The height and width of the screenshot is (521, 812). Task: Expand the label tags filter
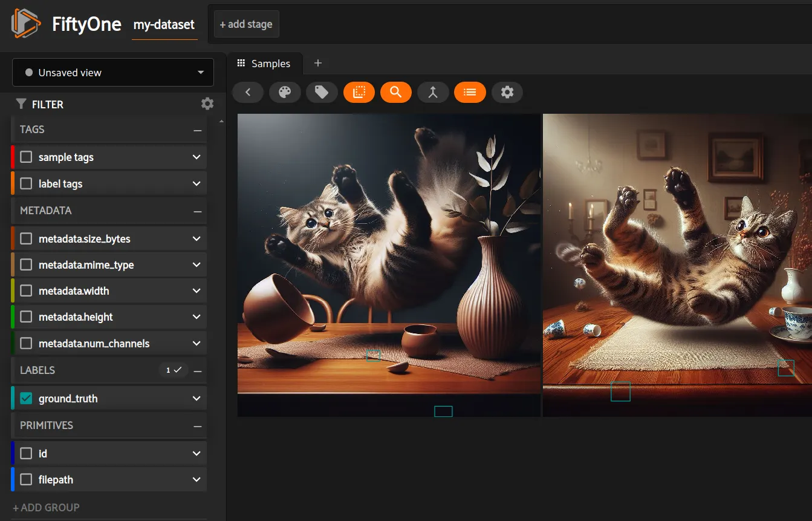(195, 183)
